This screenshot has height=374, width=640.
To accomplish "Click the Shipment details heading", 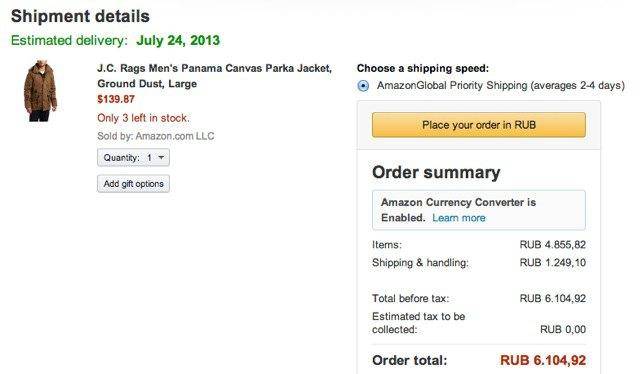I will pyautogui.click(x=80, y=16).
